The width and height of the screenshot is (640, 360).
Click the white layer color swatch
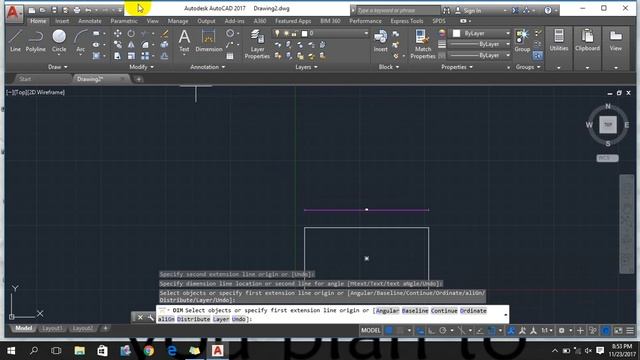(x=304, y=33)
